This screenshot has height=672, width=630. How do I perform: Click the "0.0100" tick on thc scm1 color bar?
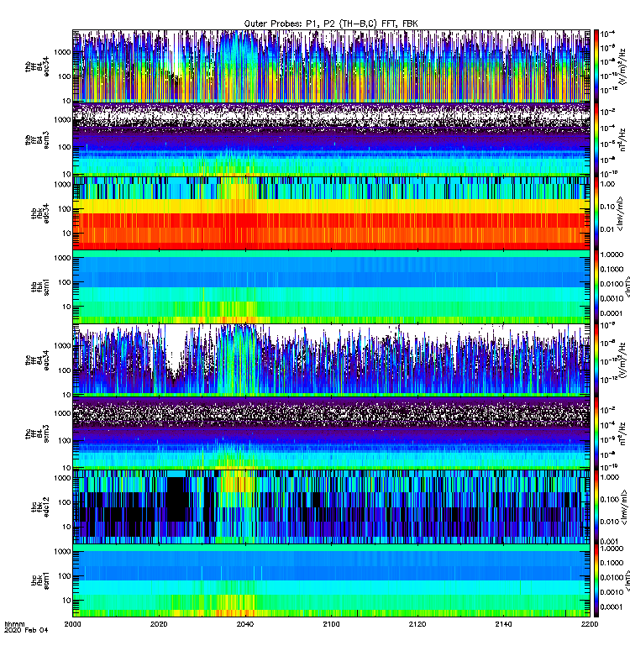[612, 577]
